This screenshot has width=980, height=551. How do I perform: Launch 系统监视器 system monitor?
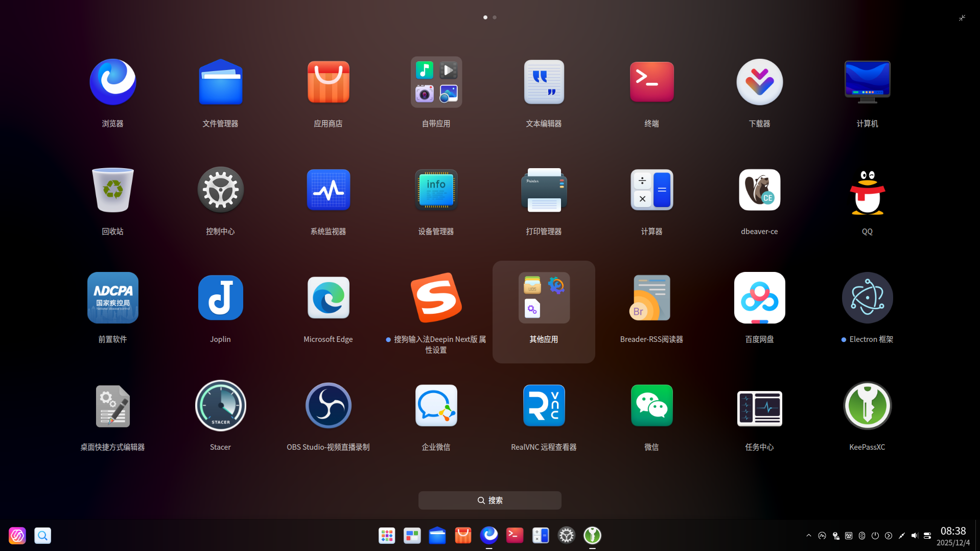tap(328, 190)
